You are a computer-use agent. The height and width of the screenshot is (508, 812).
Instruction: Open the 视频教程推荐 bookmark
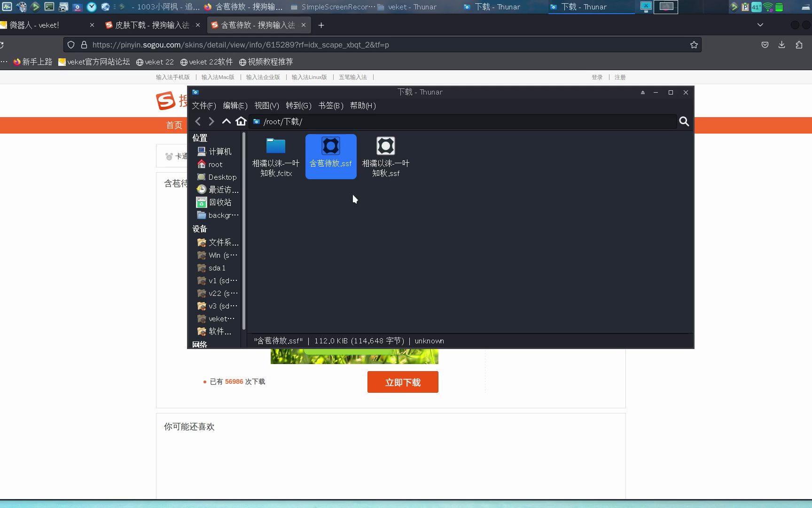pyautogui.click(x=266, y=62)
